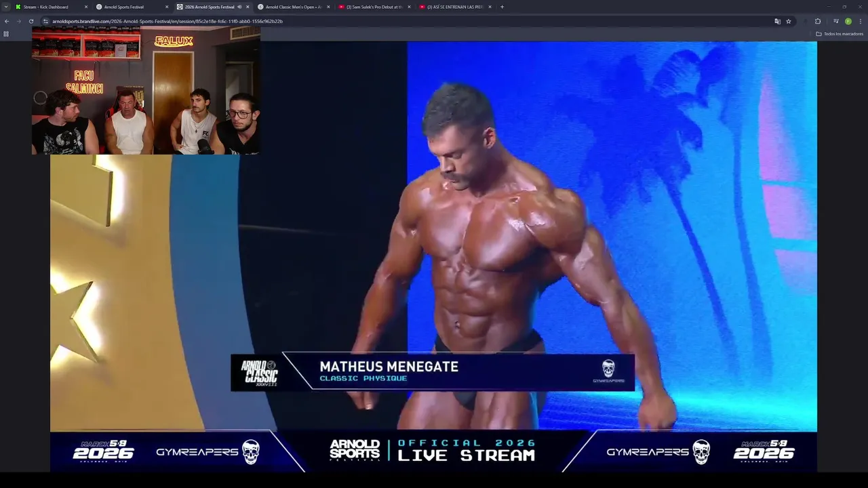This screenshot has width=868, height=488.
Task: Open Todos los marcadores bookmarks folder
Action: pyautogui.click(x=840, y=33)
